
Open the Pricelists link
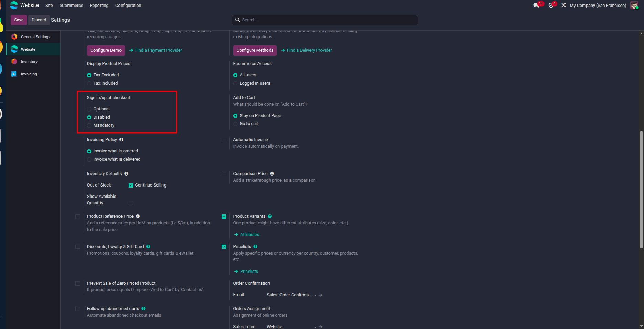click(246, 272)
